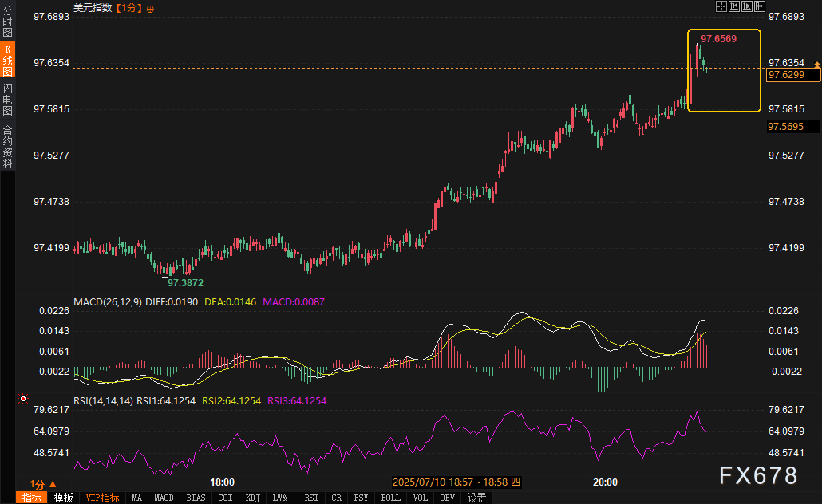
Task: Open the 合约资料 contract info tab
Action: tap(7, 146)
